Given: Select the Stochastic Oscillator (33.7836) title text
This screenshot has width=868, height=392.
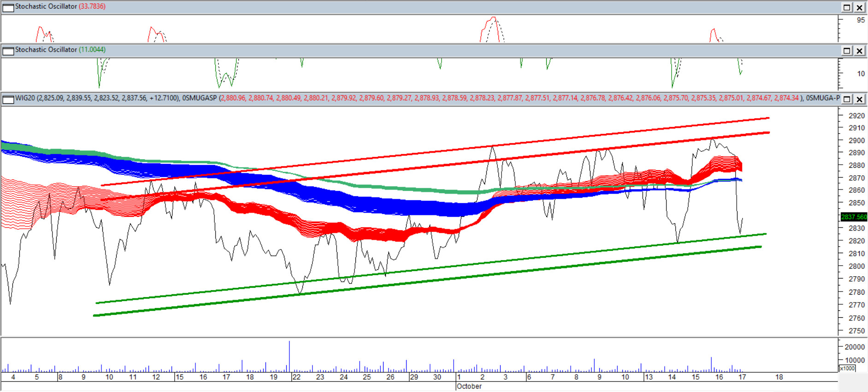Looking at the screenshot, I should 46,6.
